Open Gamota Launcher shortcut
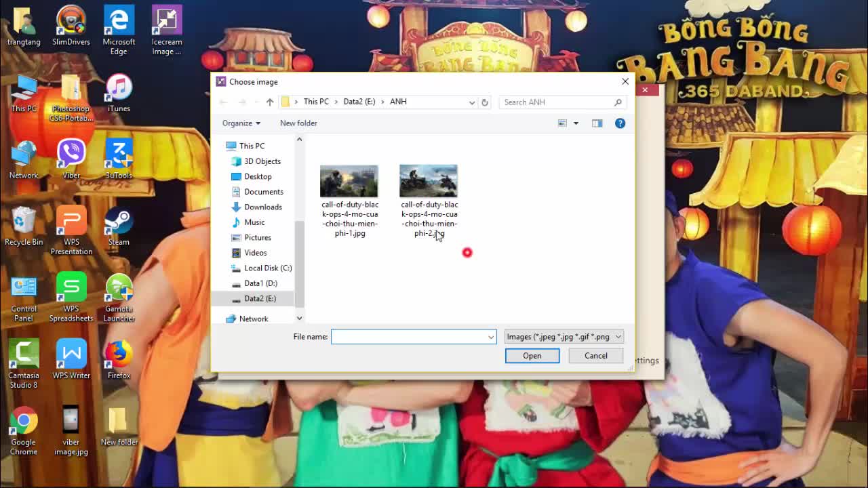This screenshot has width=868, height=488. 119,298
